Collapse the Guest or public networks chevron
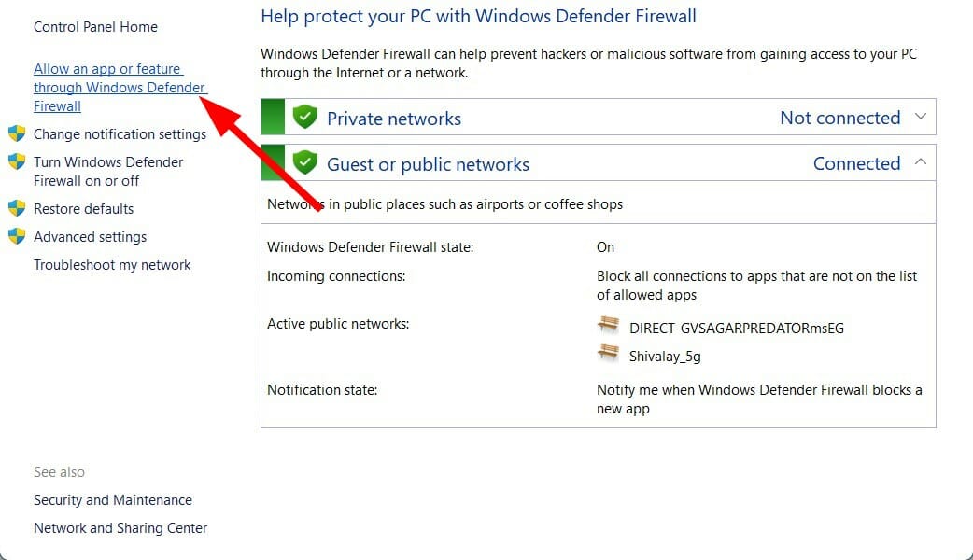The image size is (973, 560). tap(921, 161)
